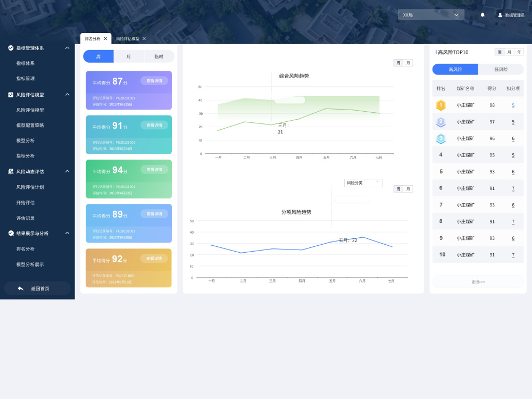Close the 排名分析 tab
The width and height of the screenshot is (532, 399).
(x=105, y=39)
